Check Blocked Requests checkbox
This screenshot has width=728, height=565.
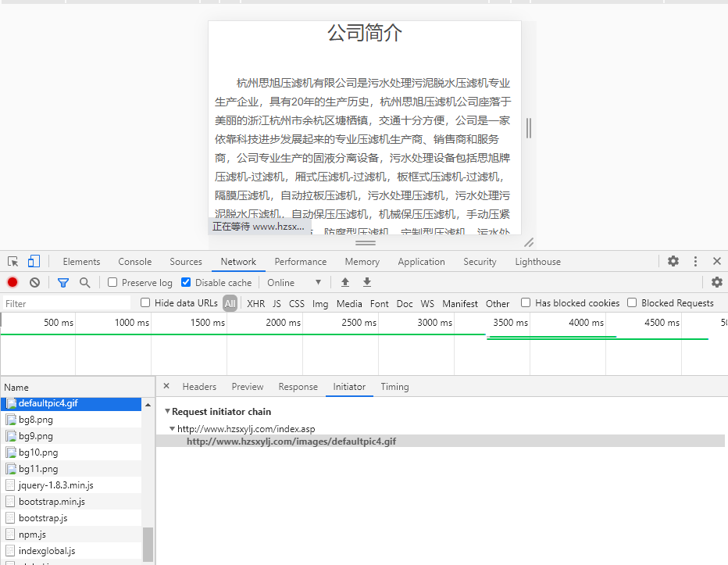(632, 303)
